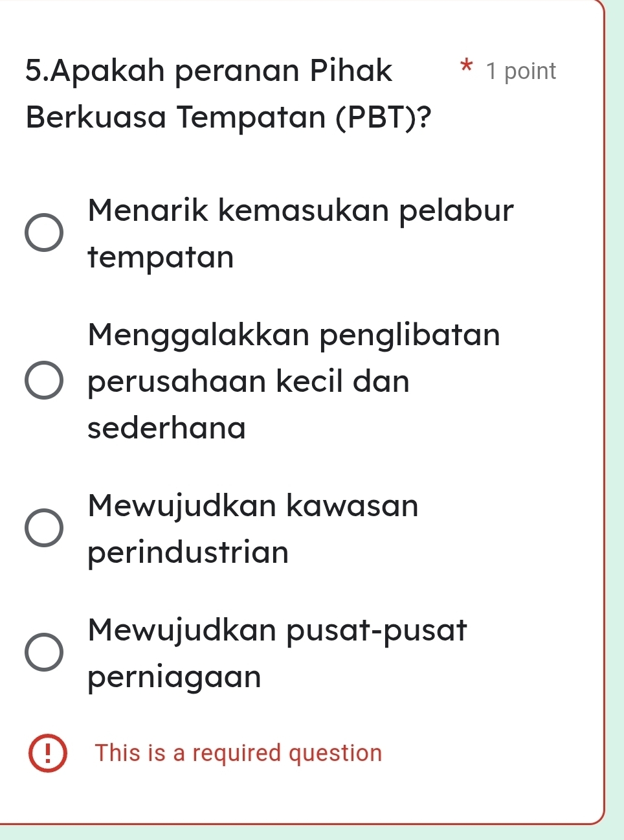The width and height of the screenshot is (624, 840).
Task: Click the question number '5'
Action: coord(30,71)
